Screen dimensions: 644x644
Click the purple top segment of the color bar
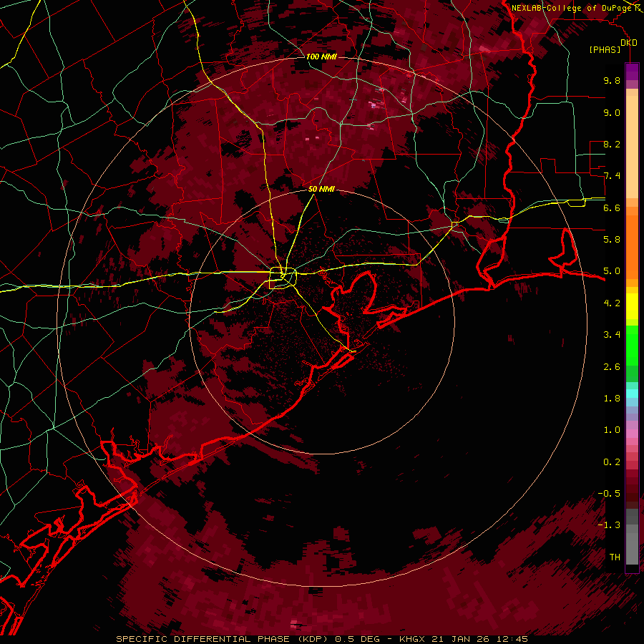pos(632,72)
